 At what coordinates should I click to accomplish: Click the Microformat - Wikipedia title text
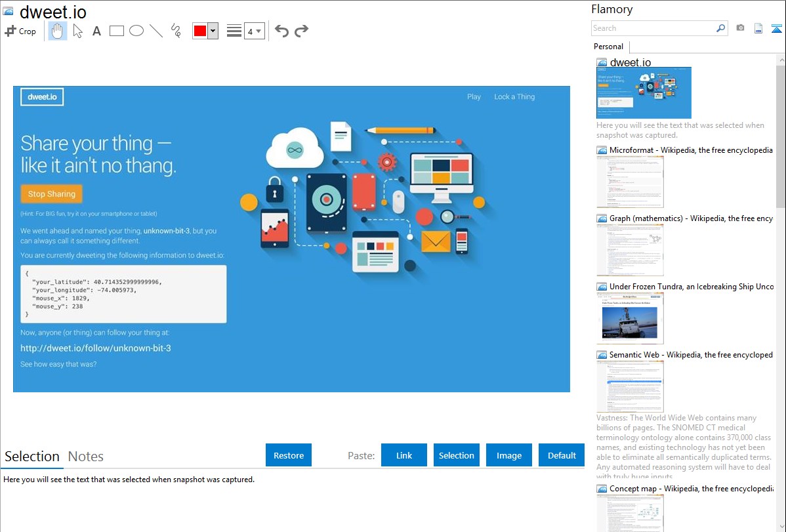click(691, 150)
